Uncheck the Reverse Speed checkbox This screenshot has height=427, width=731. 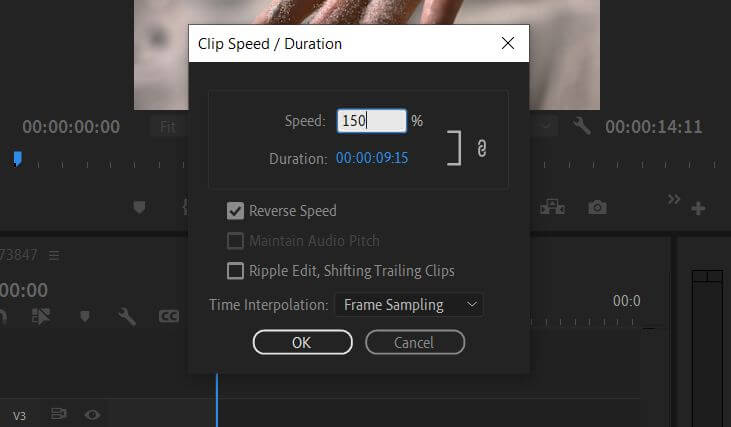point(236,211)
